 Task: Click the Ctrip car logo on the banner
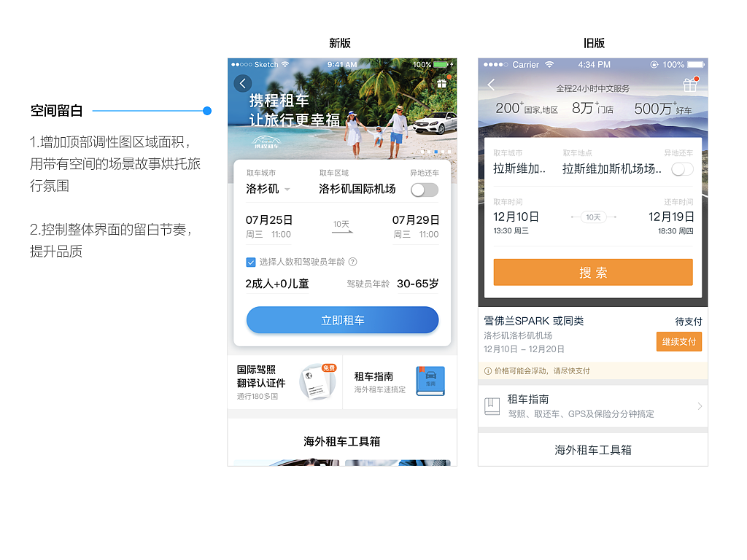[266, 142]
